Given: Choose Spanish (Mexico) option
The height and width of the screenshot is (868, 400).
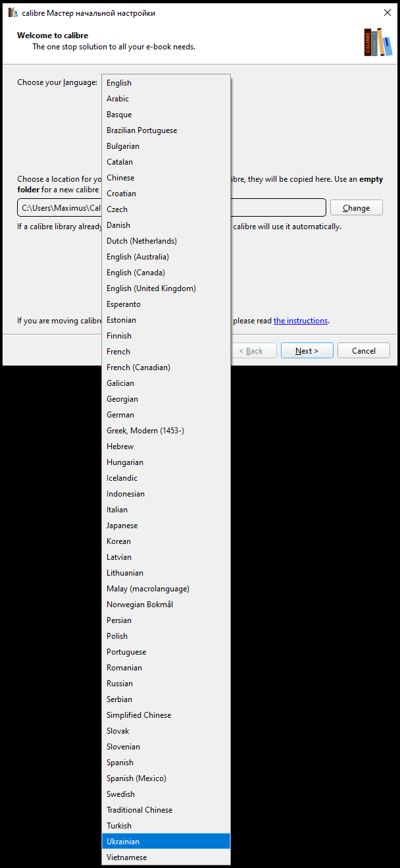Looking at the screenshot, I should [x=166, y=778].
